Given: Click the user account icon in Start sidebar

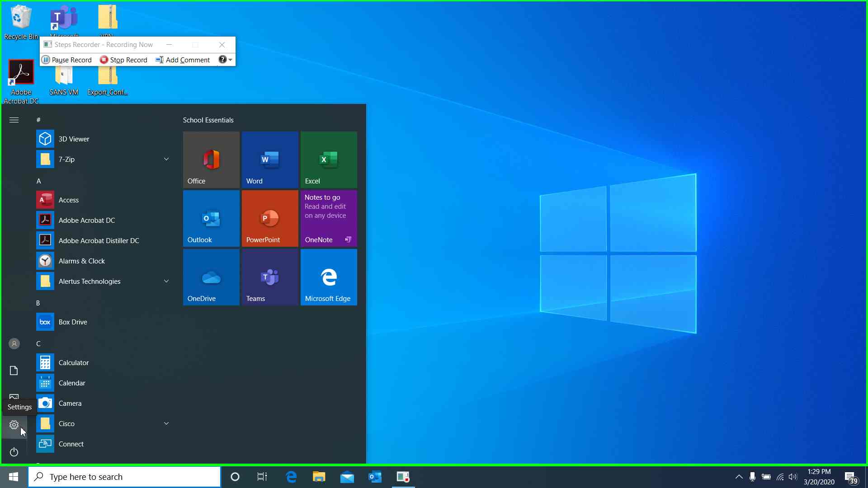Looking at the screenshot, I should point(14,343).
